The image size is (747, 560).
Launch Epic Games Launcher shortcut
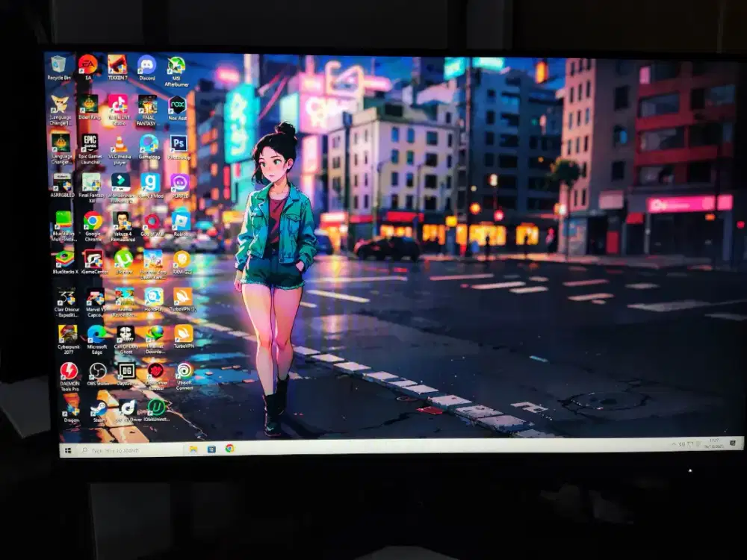coord(90,143)
